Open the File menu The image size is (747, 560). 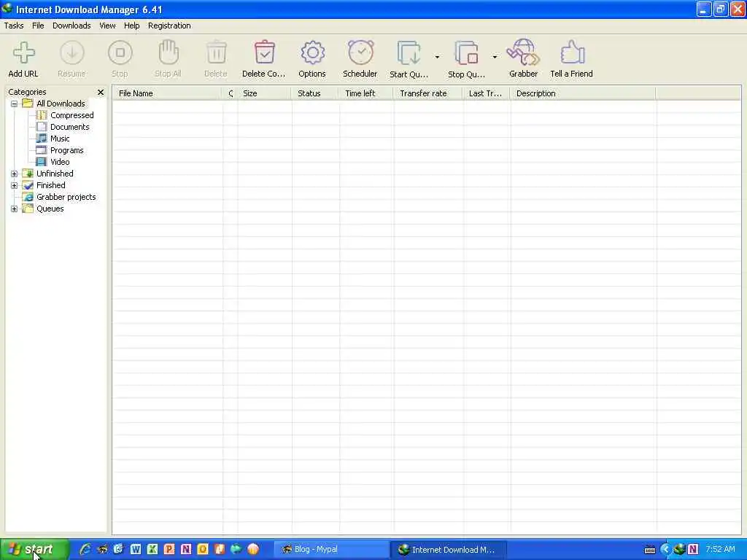(x=38, y=26)
